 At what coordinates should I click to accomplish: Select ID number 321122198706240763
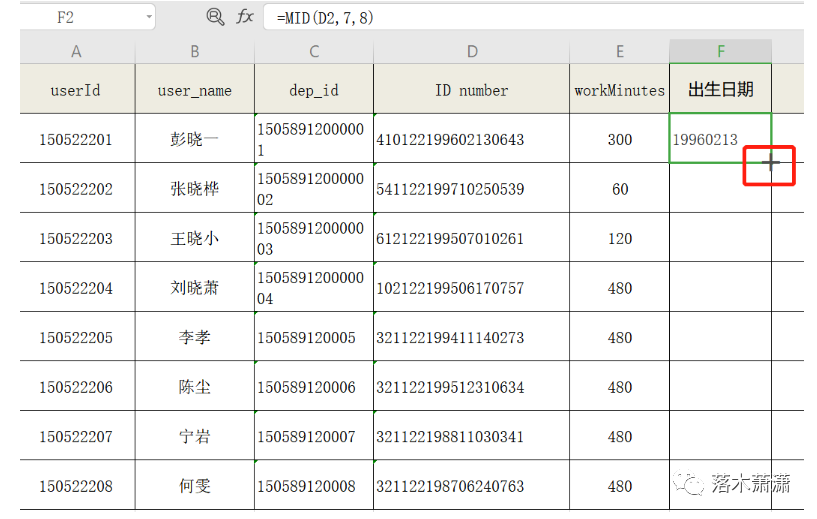472,485
